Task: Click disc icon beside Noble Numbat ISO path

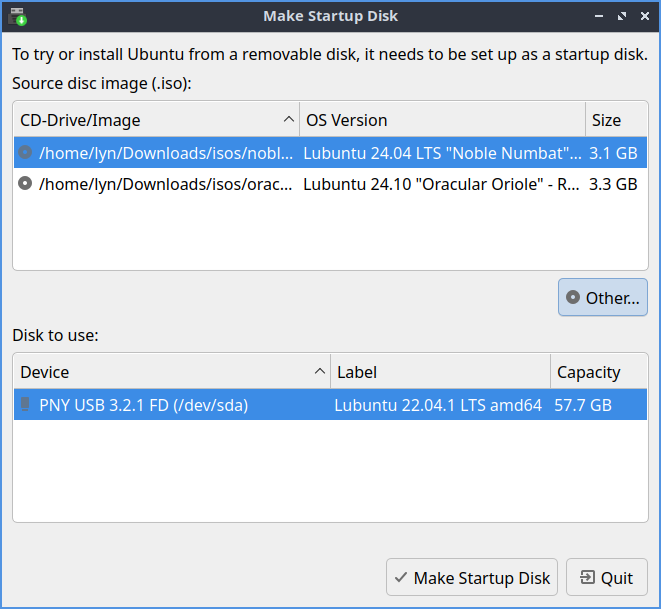Action: tap(26, 154)
